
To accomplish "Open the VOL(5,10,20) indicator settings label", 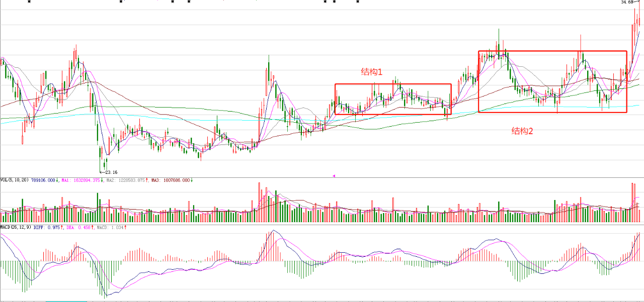I will tap(15, 180).
